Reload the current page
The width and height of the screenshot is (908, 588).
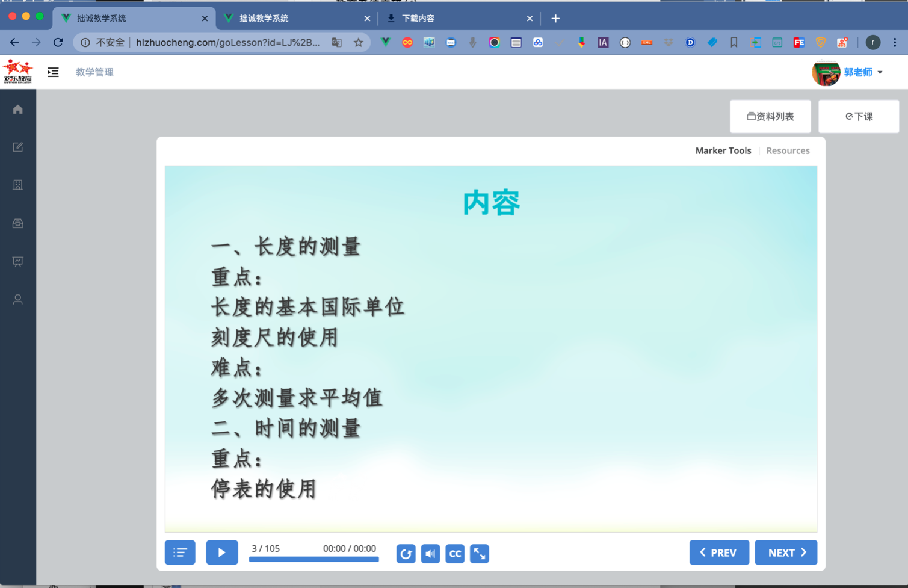[x=58, y=42]
